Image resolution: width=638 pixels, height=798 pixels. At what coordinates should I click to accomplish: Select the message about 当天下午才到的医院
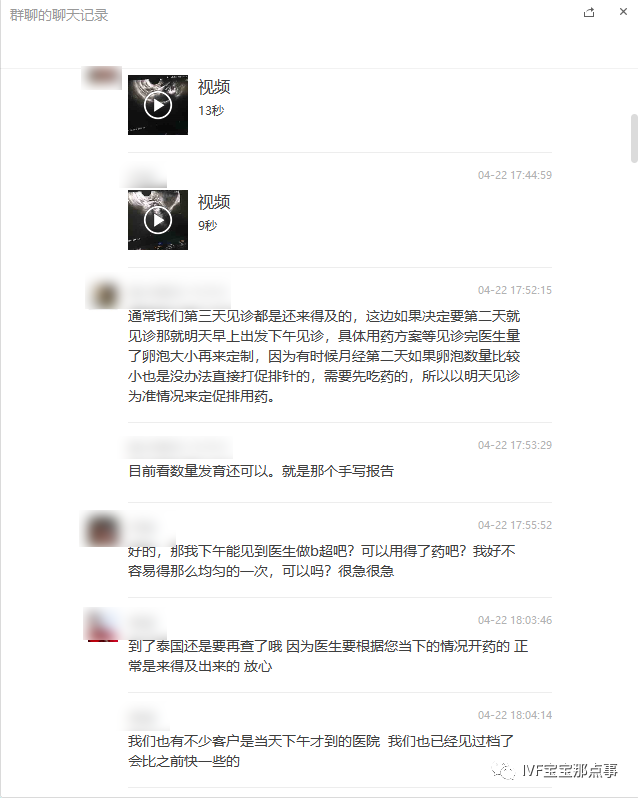pyautogui.click(x=321, y=751)
